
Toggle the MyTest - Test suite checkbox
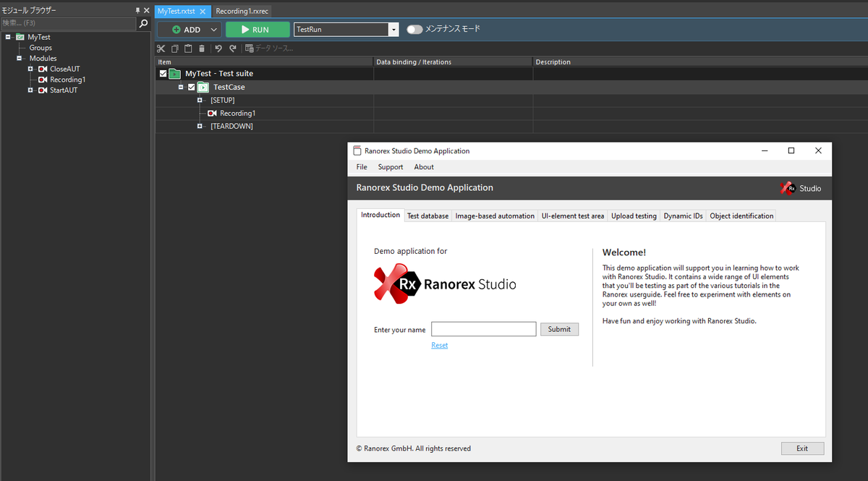(163, 74)
